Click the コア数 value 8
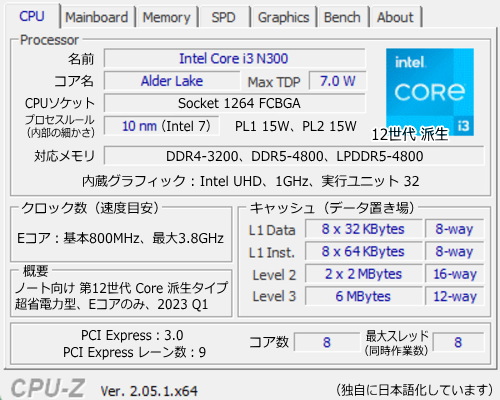This screenshot has height=400, width=500. 327,342
